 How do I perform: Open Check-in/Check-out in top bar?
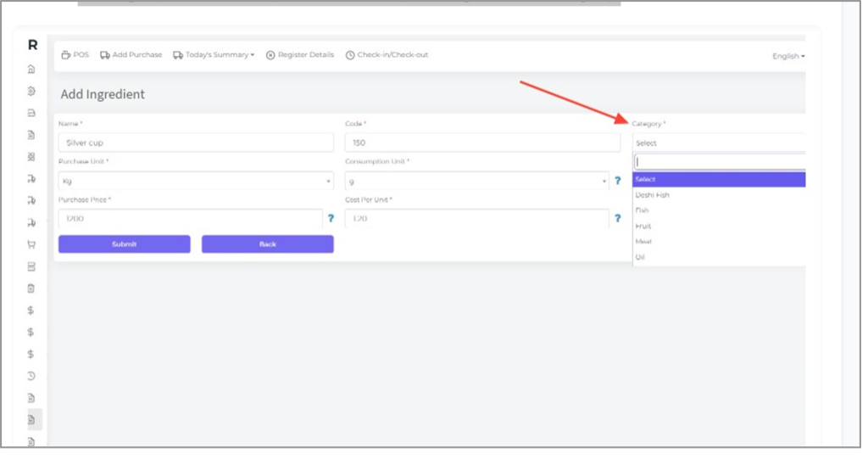[x=387, y=55]
